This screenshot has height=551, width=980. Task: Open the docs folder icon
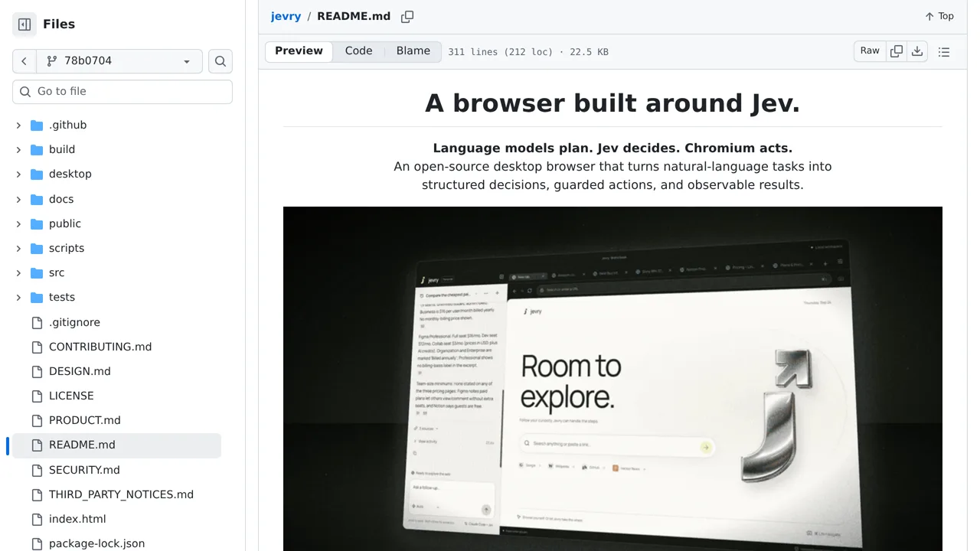pyautogui.click(x=37, y=199)
